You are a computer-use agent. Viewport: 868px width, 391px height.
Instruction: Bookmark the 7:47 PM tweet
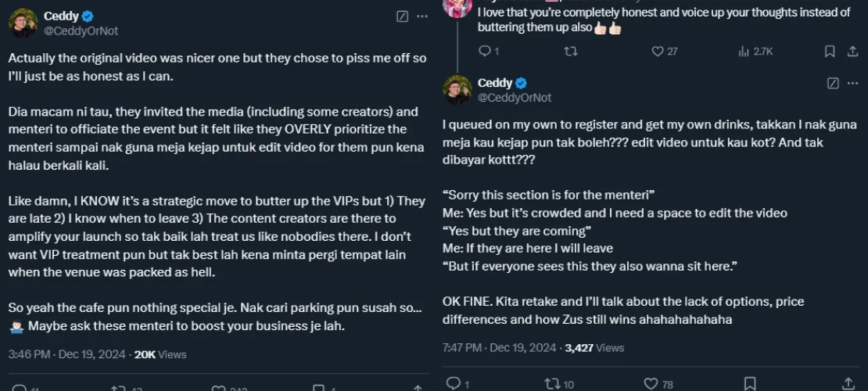(x=750, y=383)
